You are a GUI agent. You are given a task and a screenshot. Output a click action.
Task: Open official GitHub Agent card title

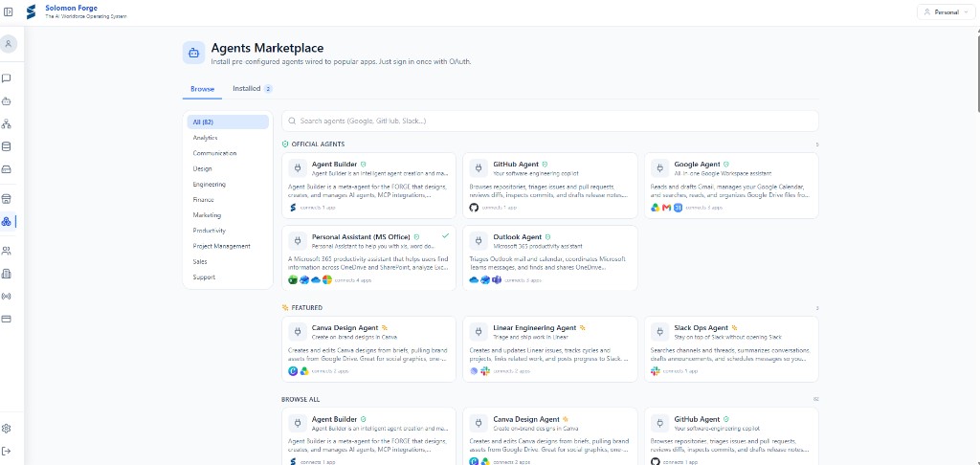(x=516, y=165)
